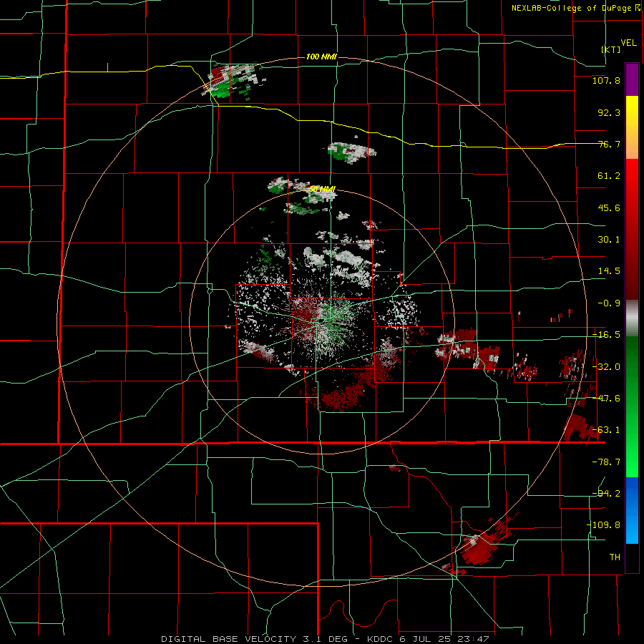
Task: Click the 45.6 velocity scale value
Action: tap(609, 208)
